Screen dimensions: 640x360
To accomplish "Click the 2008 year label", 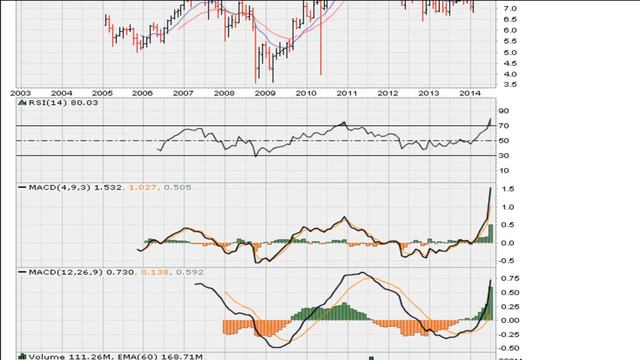I will point(224,93).
